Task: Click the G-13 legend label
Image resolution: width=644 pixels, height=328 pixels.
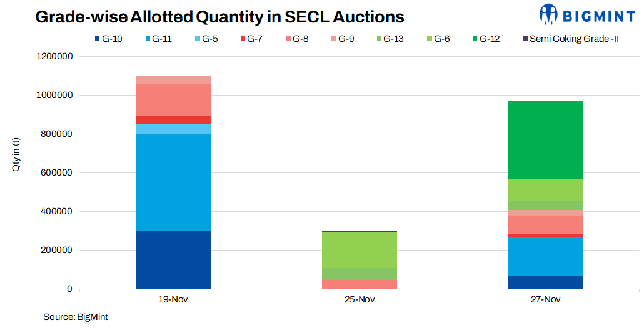Action: coord(393,39)
